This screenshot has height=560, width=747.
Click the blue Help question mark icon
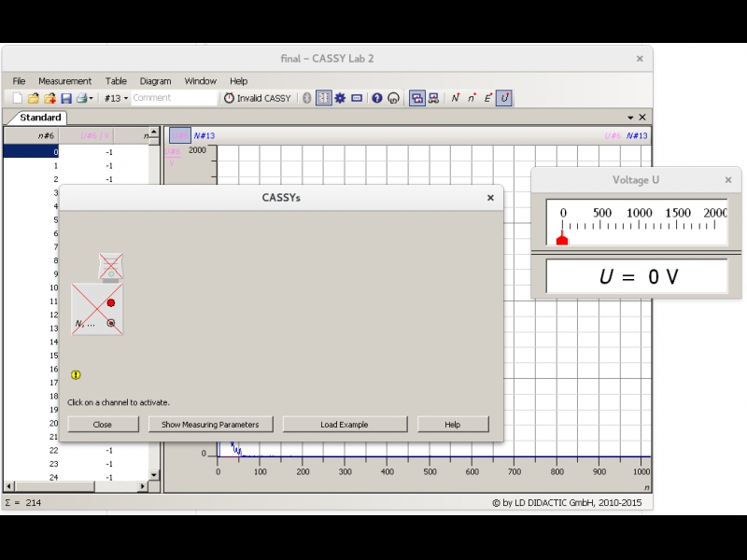click(377, 98)
